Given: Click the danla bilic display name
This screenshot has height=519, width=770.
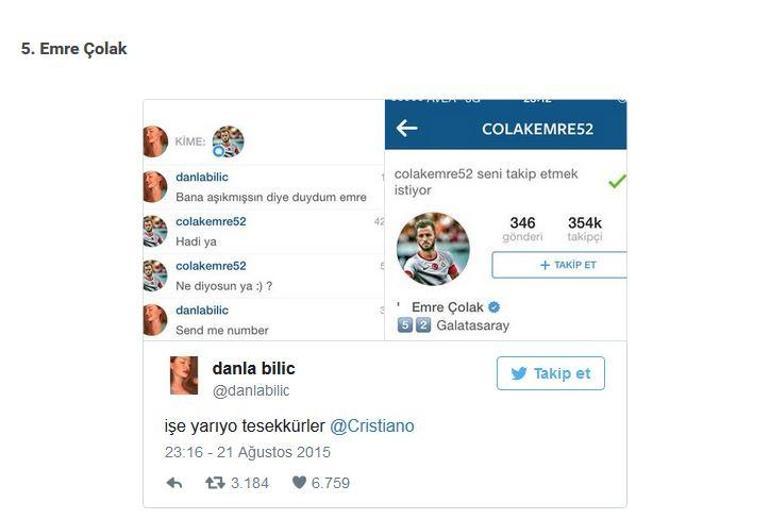Looking at the screenshot, I should click(254, 368).
